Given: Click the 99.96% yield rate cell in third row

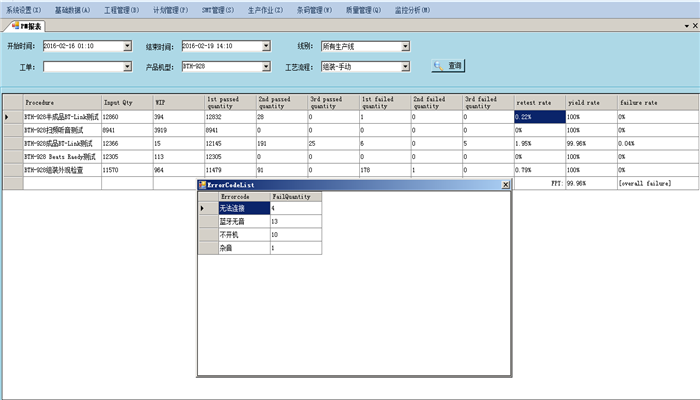Looking at the screenshot, I should [592, 143].
